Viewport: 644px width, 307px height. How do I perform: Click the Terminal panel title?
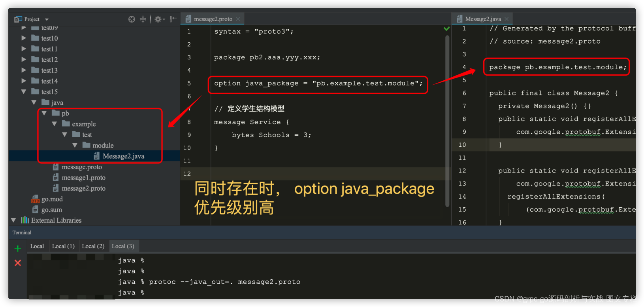click(x=22, y=232)
